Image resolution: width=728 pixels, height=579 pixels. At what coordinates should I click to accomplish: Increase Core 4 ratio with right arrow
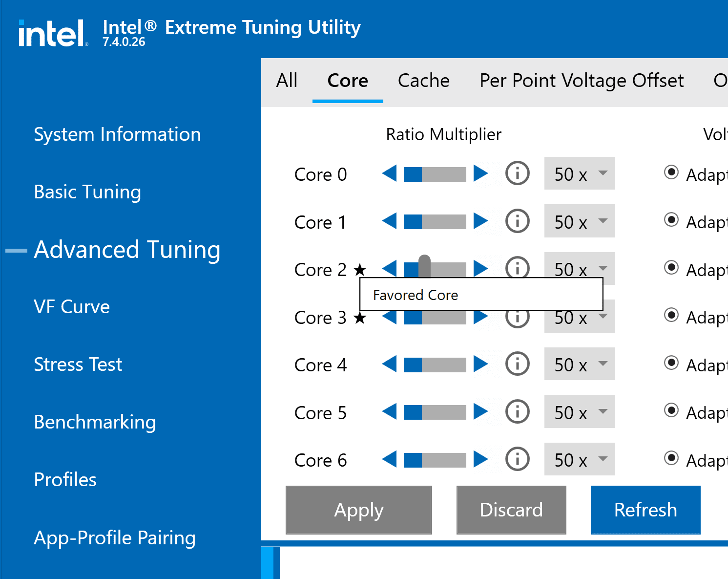pyautogui.click(x=481, y=364)
